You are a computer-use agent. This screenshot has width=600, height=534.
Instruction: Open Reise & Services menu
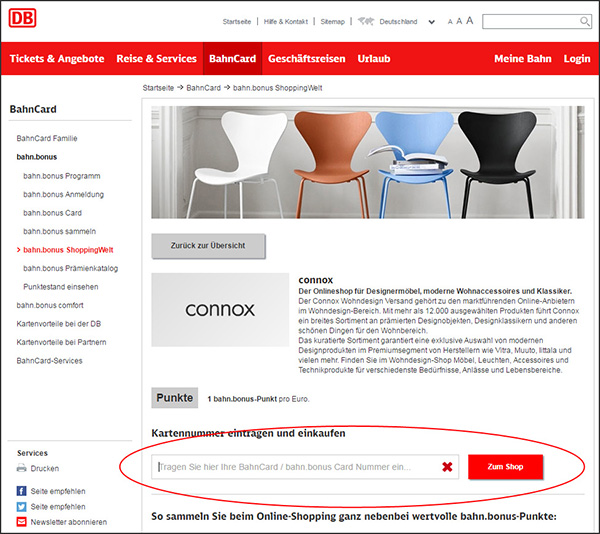156,59
